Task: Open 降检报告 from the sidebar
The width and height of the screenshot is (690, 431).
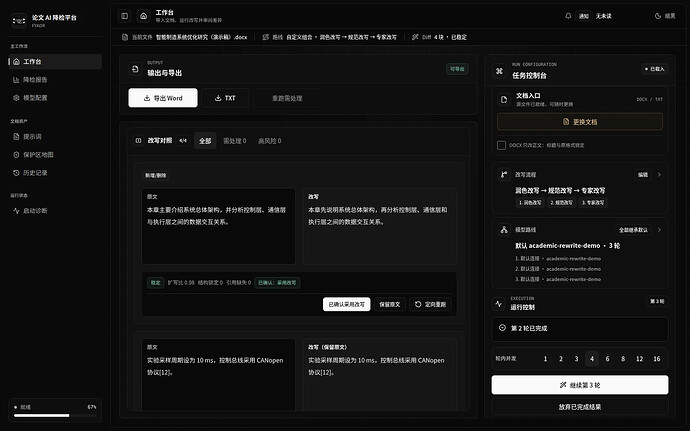Action: pyautogui.click(x=55, y=80)
